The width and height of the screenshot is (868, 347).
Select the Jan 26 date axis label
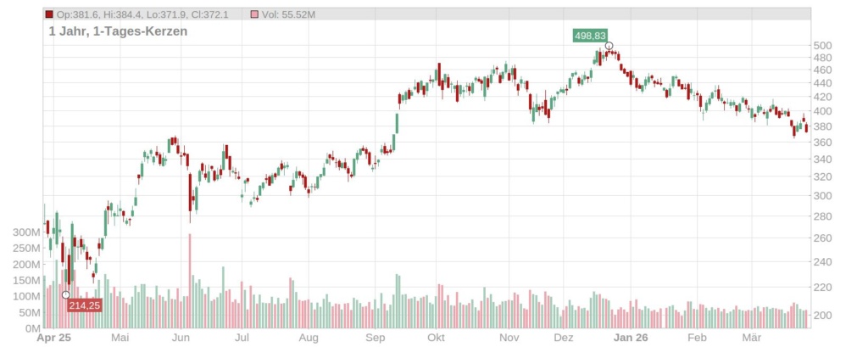pyautogui.click(x=630, y=338)
